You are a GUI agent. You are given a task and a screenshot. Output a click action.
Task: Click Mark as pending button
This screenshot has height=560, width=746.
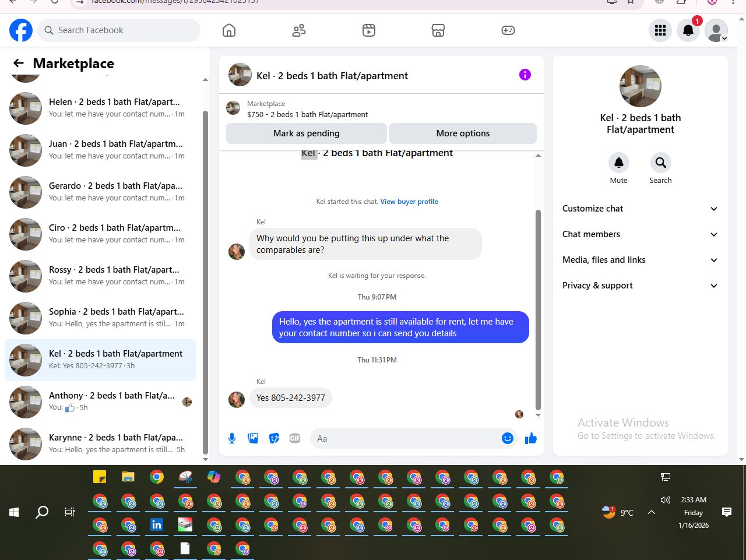click(x=307, y=133)
